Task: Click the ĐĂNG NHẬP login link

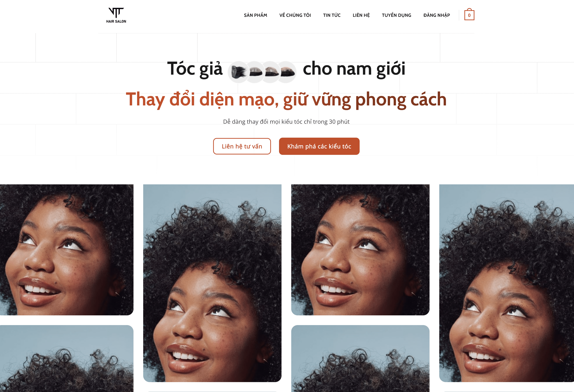Action: pyautogui.click(x=436, y=15)
